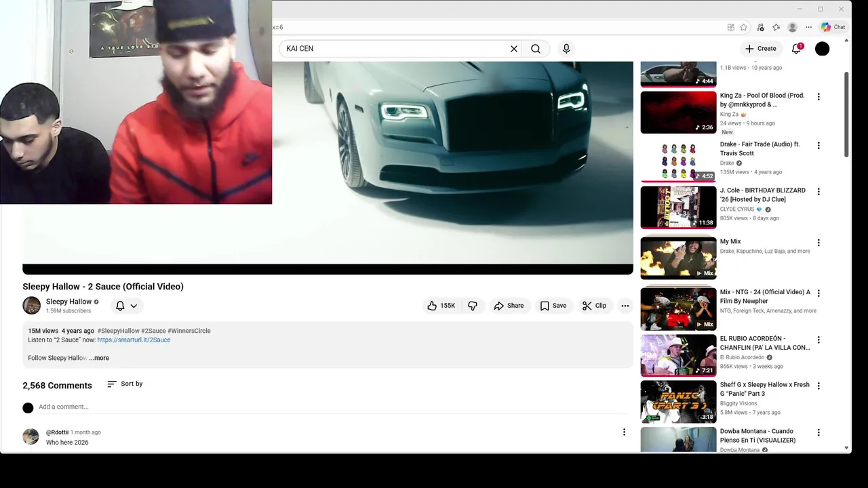Open the @Rdottii commenter profile
The width and height of the screenshot is (868, 488).
pyautogui.click(x=57, y=432)
